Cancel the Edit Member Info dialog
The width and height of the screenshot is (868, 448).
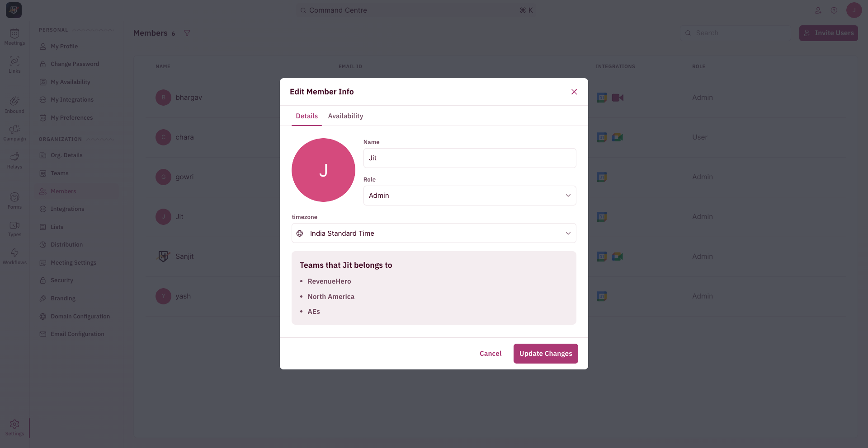491,354
